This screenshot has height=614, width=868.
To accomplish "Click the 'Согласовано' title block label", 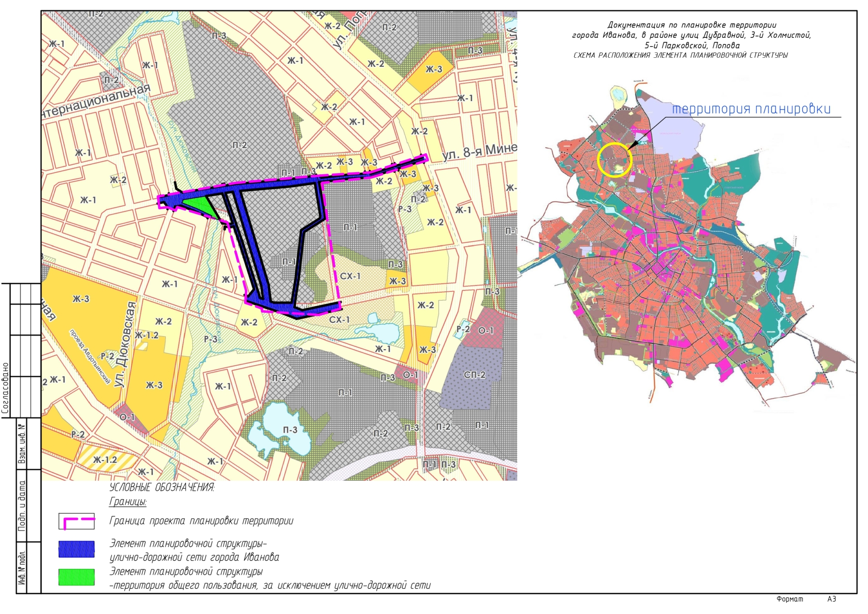I will point(5,387).
